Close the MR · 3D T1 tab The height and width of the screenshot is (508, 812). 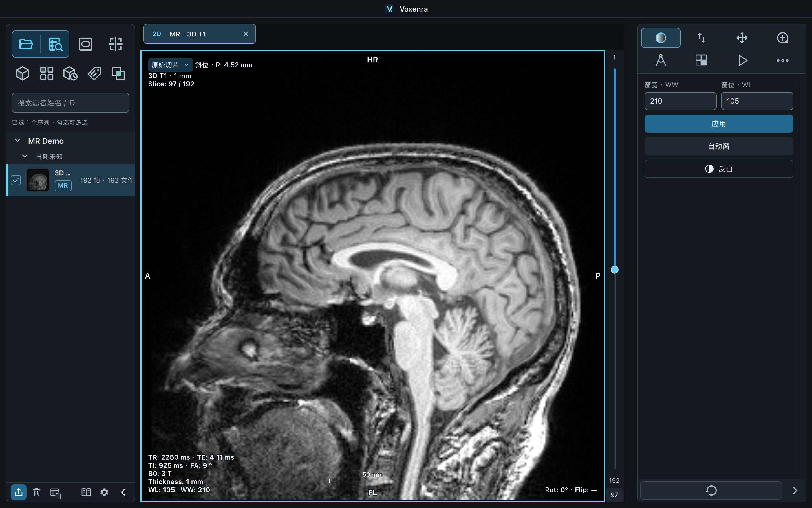tap(246, 34)
